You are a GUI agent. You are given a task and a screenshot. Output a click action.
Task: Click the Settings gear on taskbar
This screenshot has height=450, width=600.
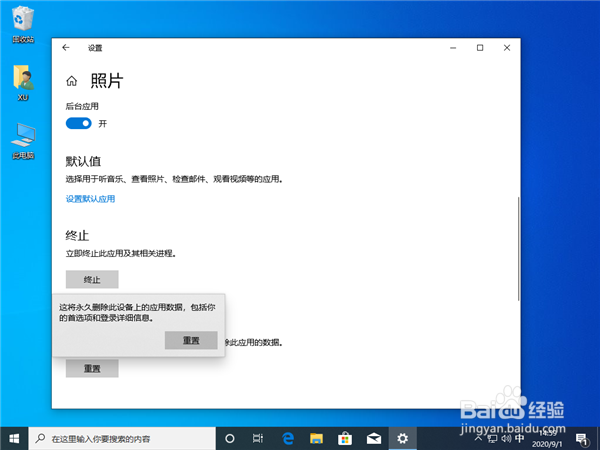403,439
